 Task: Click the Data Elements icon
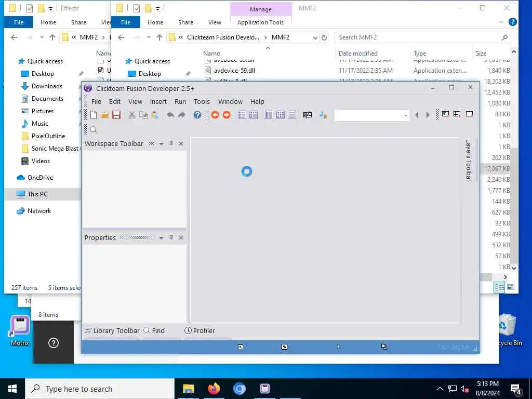308,115
